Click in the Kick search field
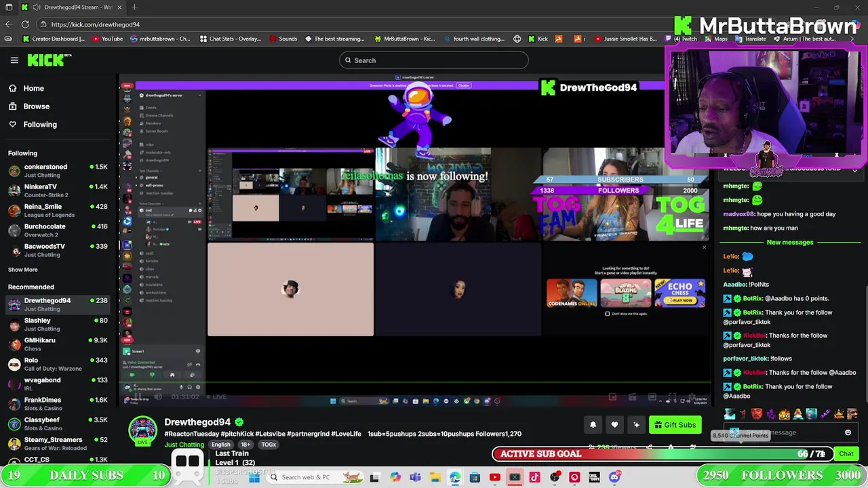 [434, 60]
